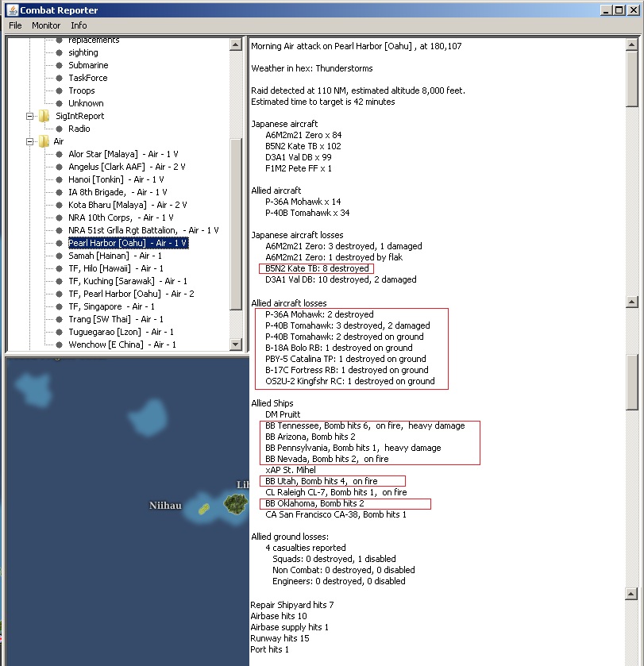This screenshot has width=644, height=666.
Task: Open Hanoi [Tonkin] air report
Action: click(116, 179)
